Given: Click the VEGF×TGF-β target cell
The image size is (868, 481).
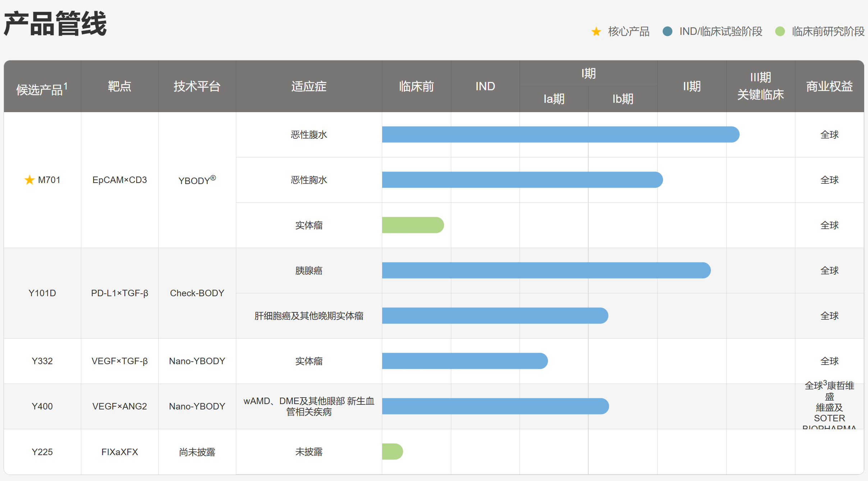Looking at the screenshot, I should coord(119,361).
